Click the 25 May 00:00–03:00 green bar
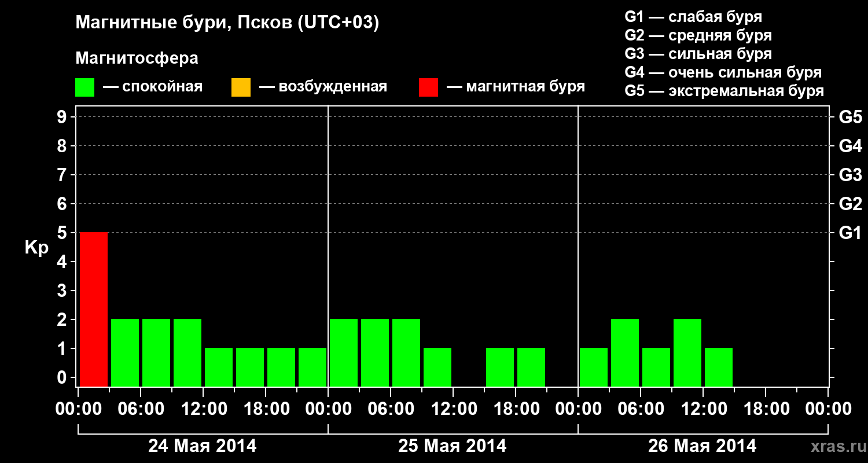 pos(344,353)
